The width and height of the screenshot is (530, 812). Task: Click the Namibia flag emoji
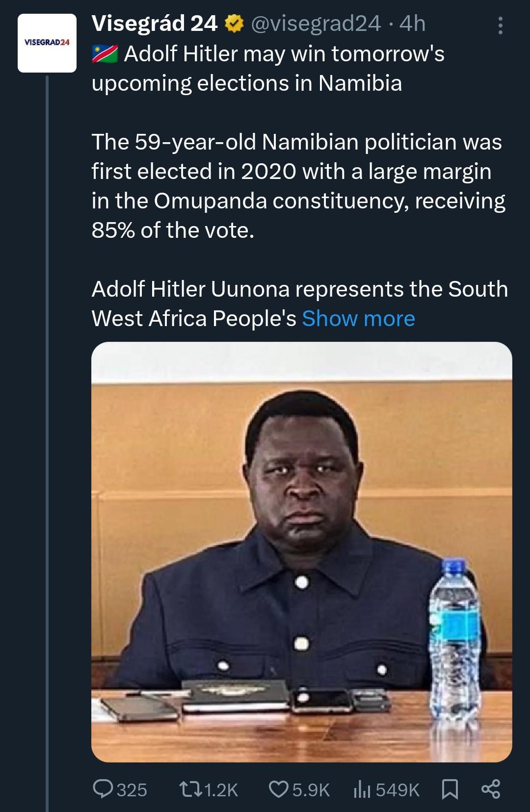coord(105,54)
